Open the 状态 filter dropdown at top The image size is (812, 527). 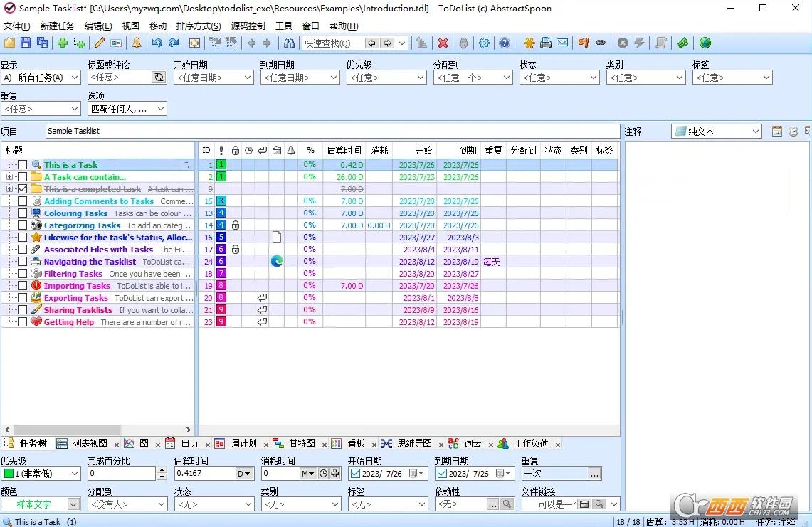coord(559,78)
